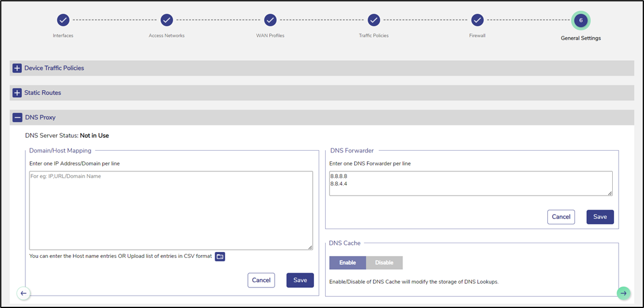Click inside the Domain/Host Mapping text area
This screenshot has height=308, width=644.
(x=171, y=210)
